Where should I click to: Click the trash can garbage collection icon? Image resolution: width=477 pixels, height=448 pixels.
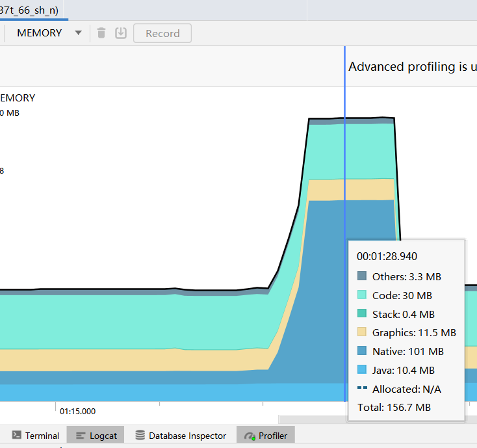tap(101, 33)
